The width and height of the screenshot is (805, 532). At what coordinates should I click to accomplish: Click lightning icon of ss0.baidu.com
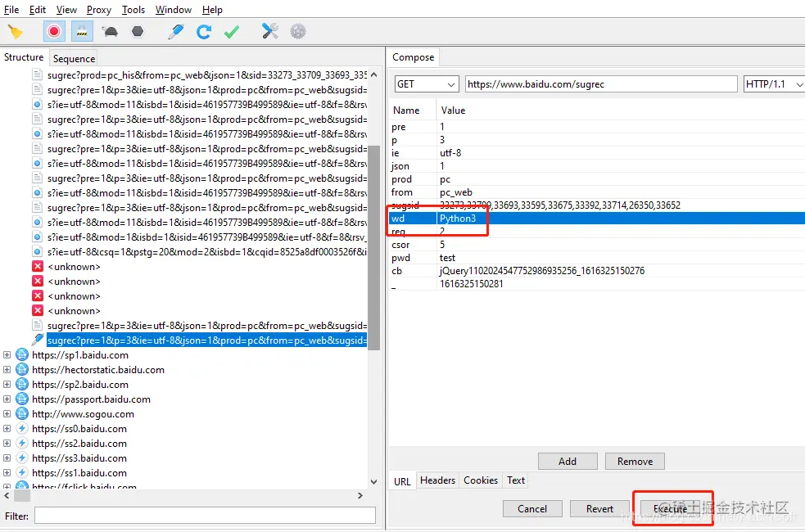pos(22,428)
